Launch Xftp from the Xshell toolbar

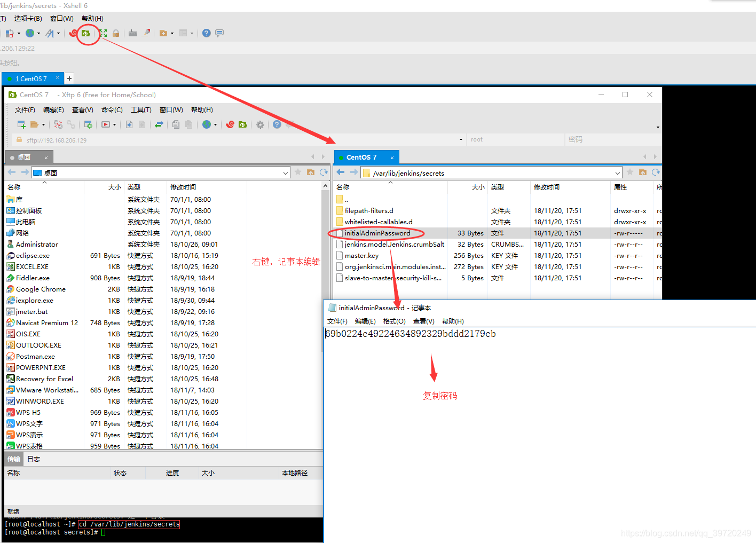click(x=86, y=33)
